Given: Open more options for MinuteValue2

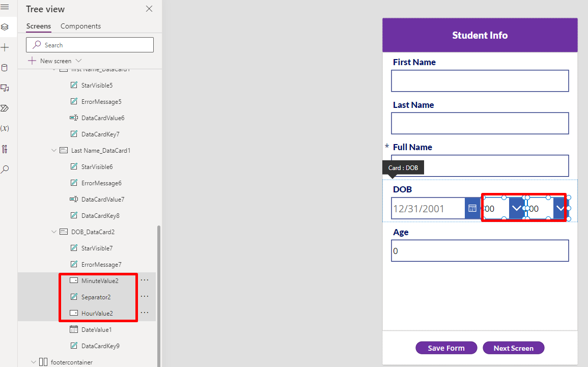Looking at the screenshot, I should point(145,280).
